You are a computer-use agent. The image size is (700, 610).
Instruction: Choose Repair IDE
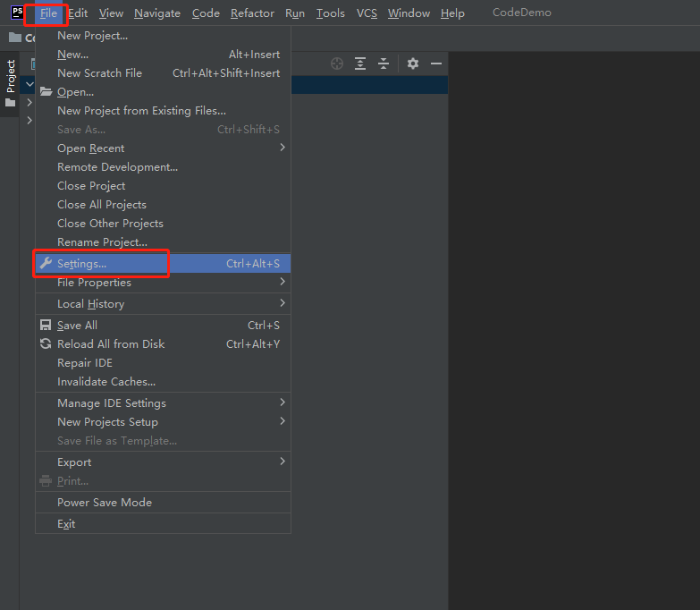tap(163, 362)
